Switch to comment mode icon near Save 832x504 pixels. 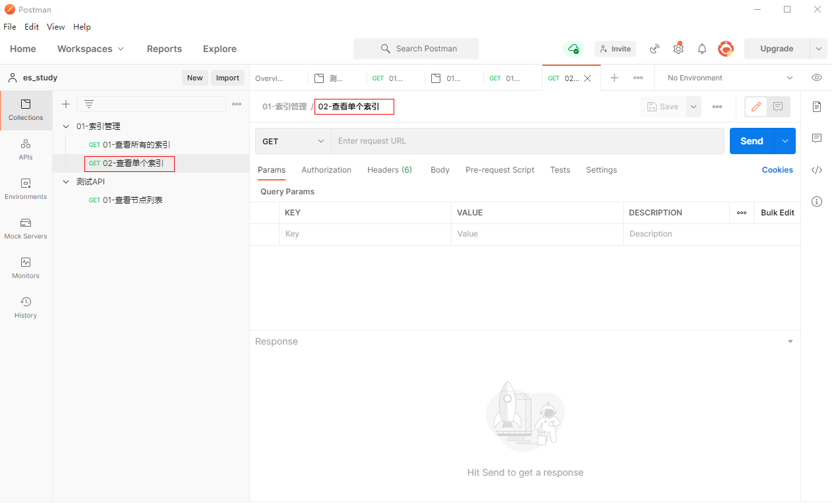(x=778, y=107)
